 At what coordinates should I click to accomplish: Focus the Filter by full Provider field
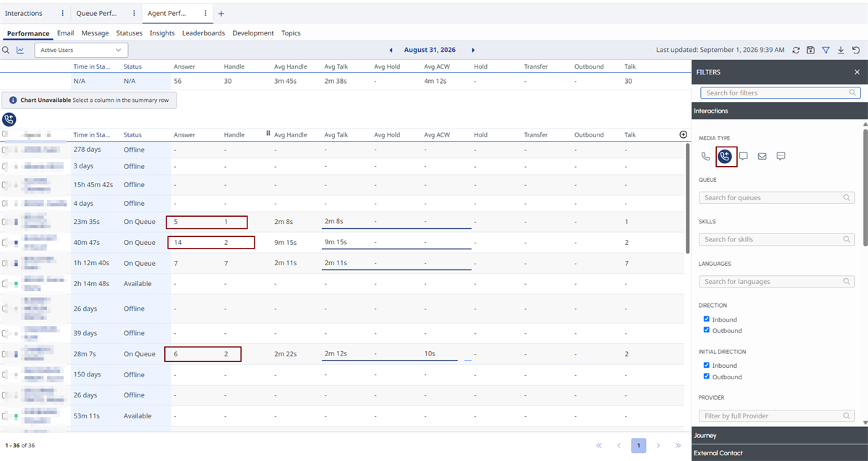coord(777,416)
